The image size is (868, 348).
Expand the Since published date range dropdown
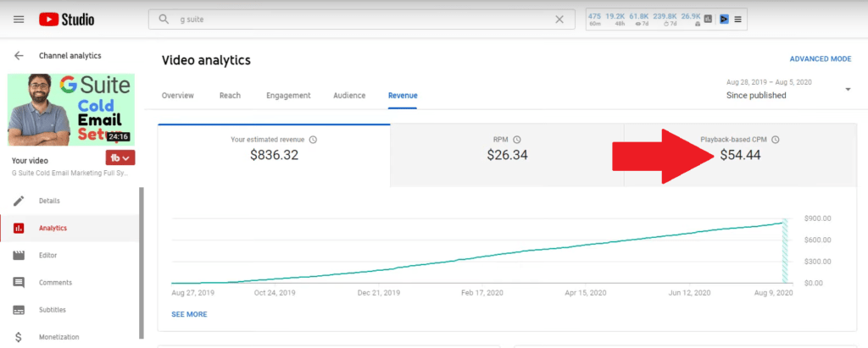(848, 90)
